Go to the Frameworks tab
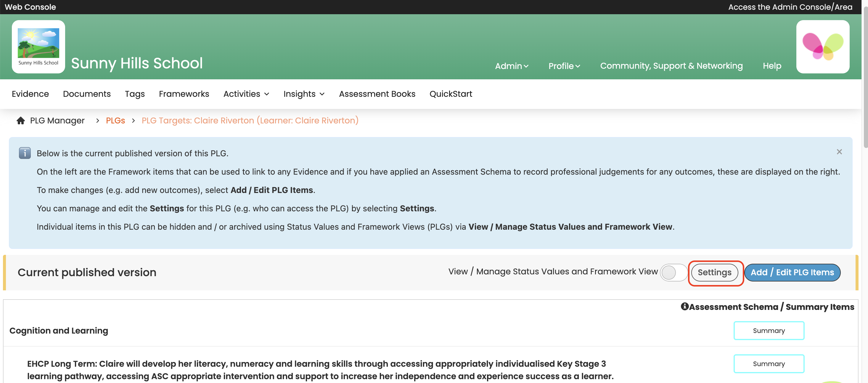The width and height of the screenshot is (868, 383). [x=184, y=94]
